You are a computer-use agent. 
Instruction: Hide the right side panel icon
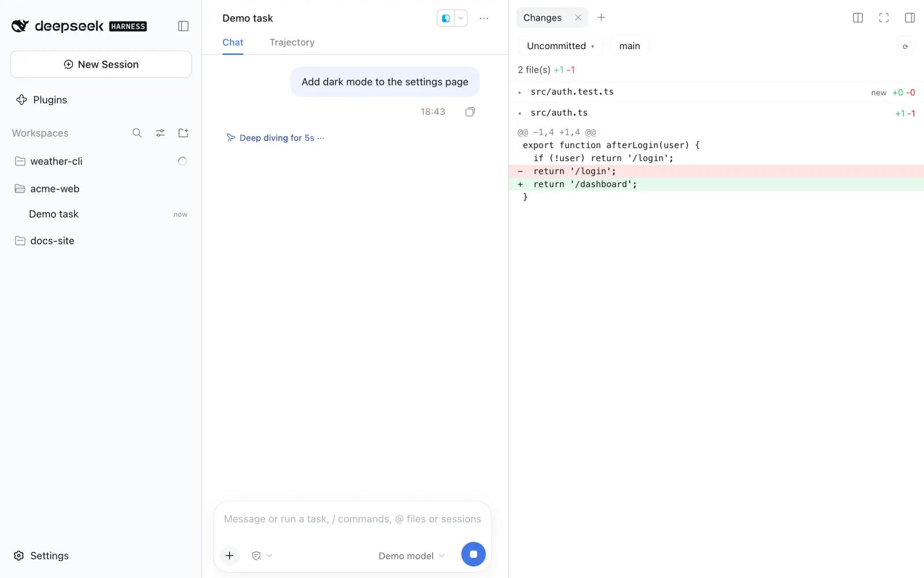point(910,18)
